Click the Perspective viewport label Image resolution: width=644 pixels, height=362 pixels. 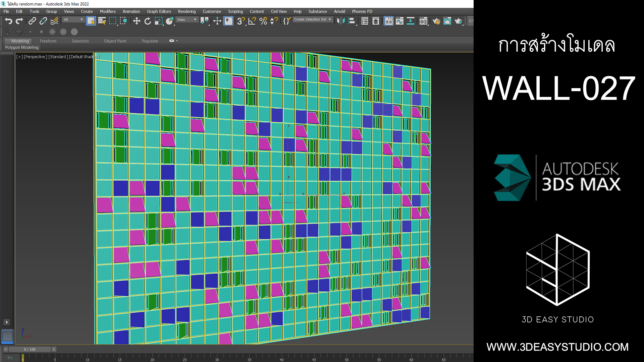36,57
